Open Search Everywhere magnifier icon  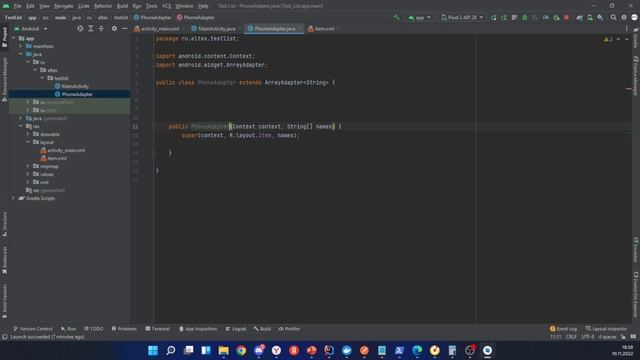pyautogui.click(x=613, y=18)
